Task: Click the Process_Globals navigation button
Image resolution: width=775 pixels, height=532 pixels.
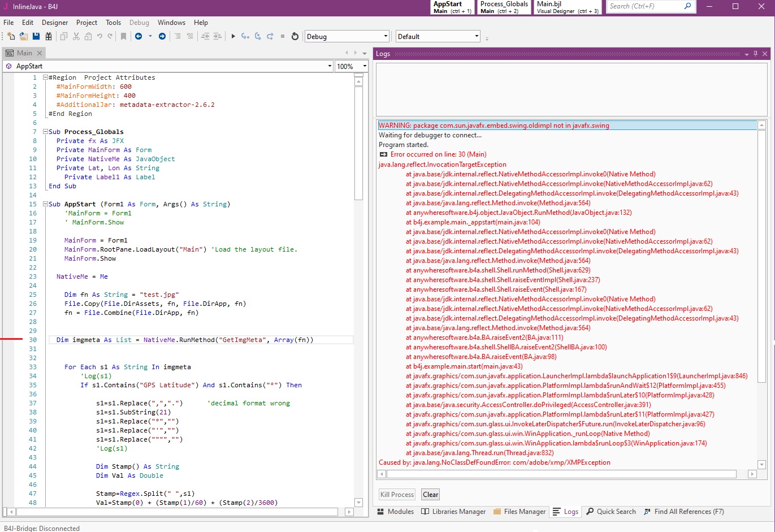Action: pyautogui.click(x=504, y=7)
